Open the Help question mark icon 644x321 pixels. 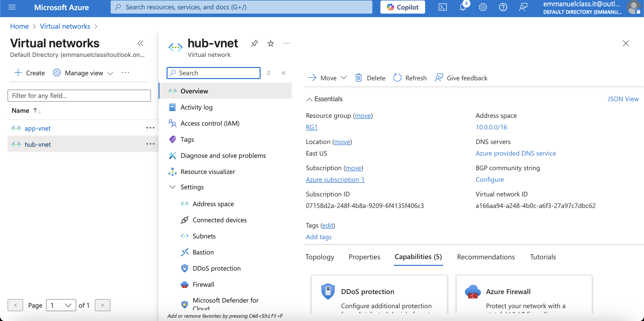click(x=503, y=7)
